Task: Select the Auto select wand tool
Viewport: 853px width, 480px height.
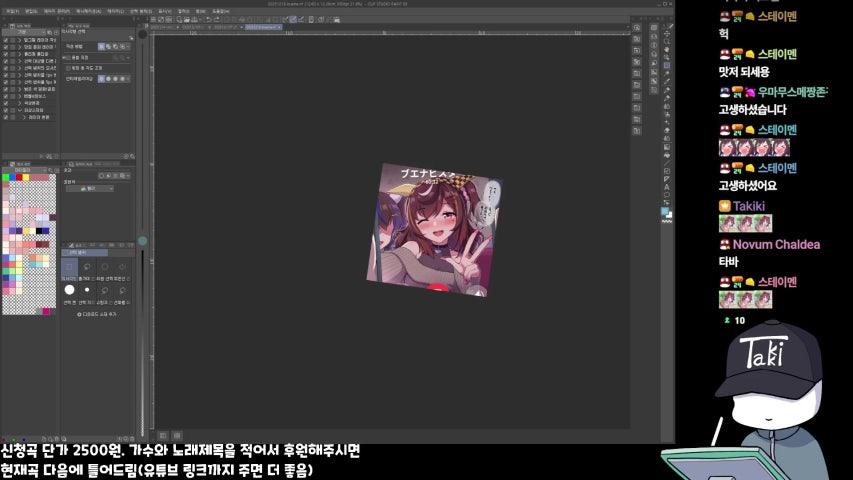Action: (666, 73)
